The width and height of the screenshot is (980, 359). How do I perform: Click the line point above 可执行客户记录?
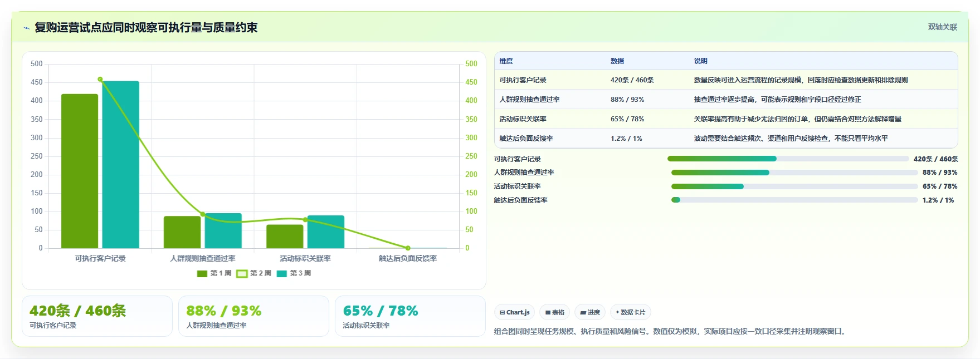coord(100,80)
